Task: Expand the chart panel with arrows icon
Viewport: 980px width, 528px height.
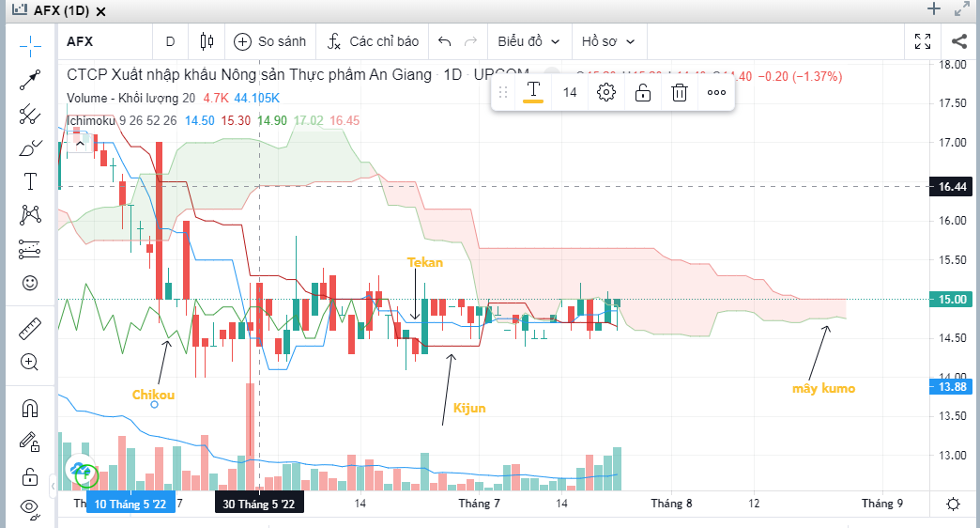Action: coord(962,8)
